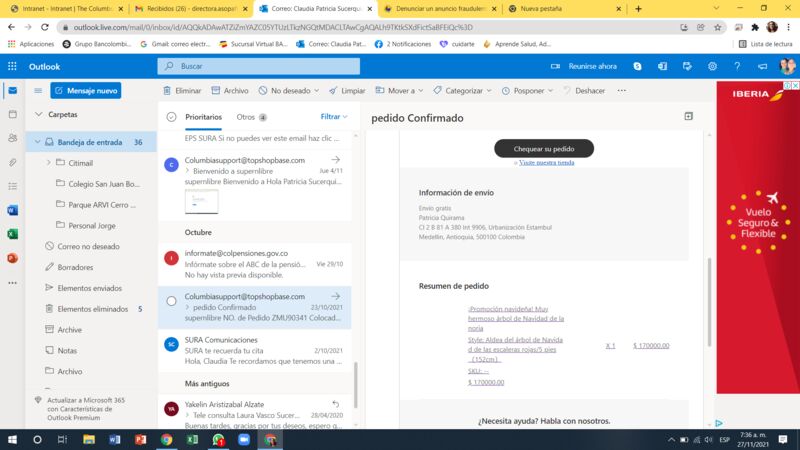Launch PowerPoint from left rail
The height and width of the screenshot is (450, 800).
[13, 258]
